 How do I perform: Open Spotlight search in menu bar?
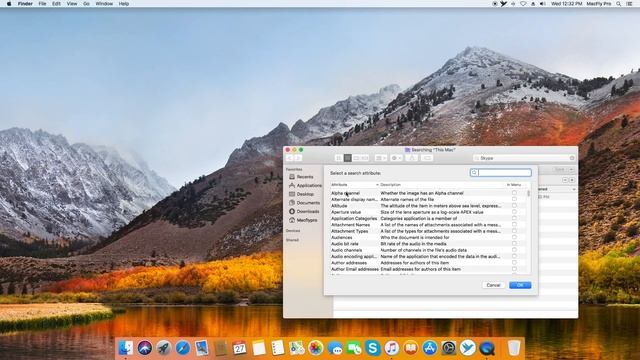619,4
